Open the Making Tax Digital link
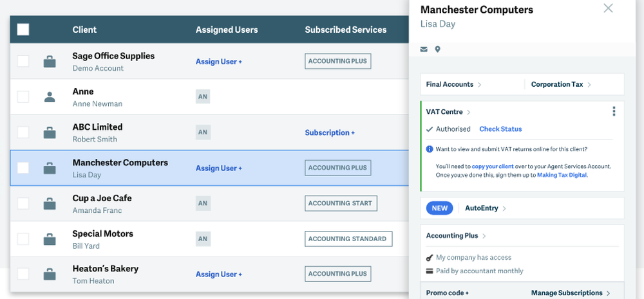644x299 pixels. pos(562,175)
